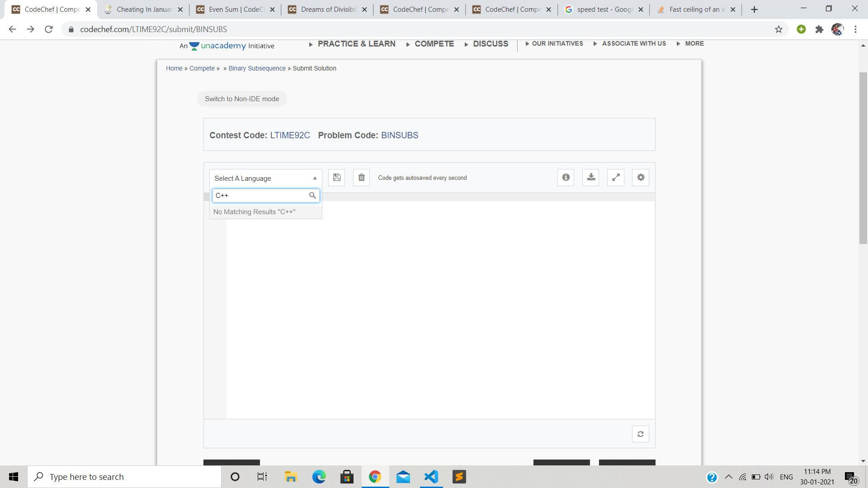Open Sublime Text from the taskbar
This screenshot has width=868, height=488.
(459, 477)
